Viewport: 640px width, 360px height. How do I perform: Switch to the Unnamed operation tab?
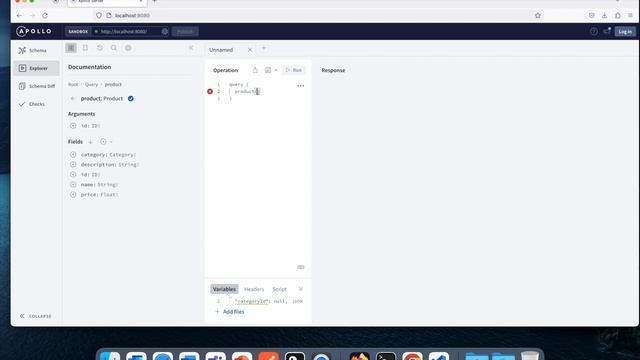click(221, 50)
